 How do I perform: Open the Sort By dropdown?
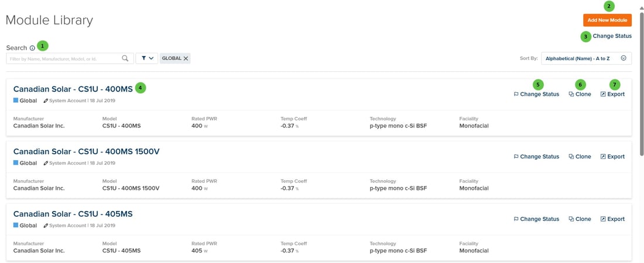tap(586, 58)
